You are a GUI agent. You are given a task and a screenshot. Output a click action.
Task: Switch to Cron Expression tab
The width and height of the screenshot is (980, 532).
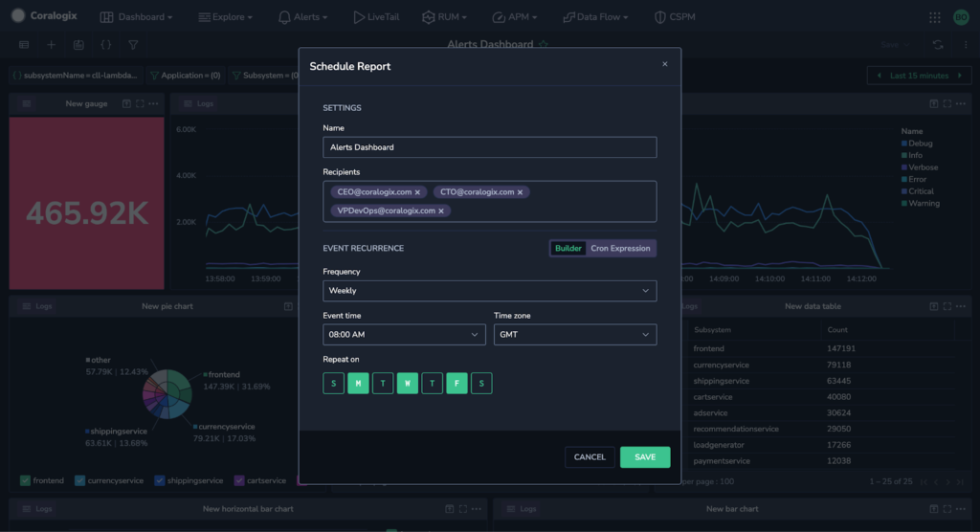click(620, 248)
